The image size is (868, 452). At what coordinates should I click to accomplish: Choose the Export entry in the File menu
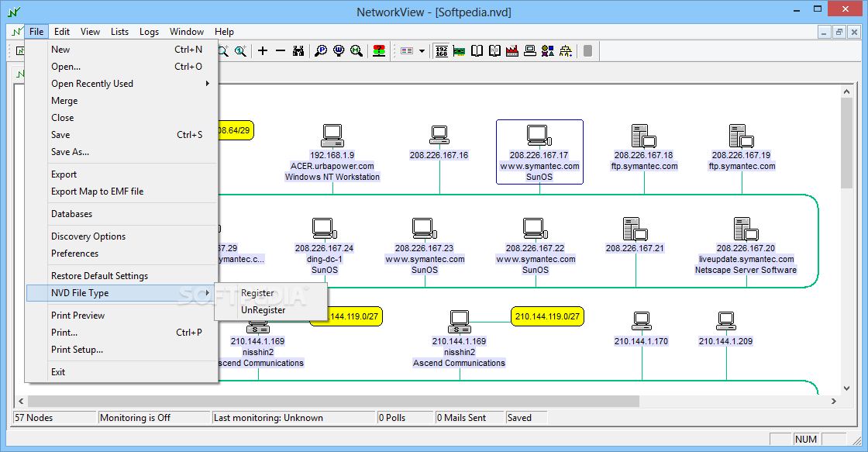tap(121, 174)
